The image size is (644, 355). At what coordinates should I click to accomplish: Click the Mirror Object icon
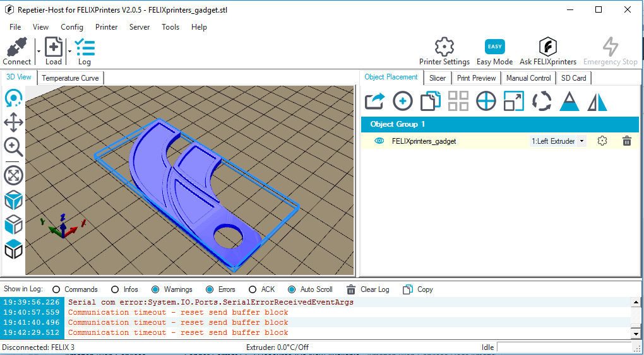[597, 102]
